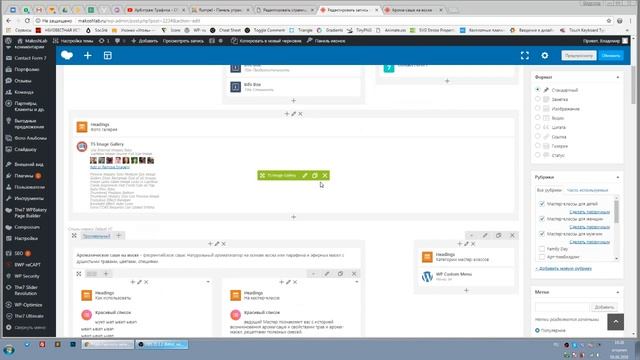Open the На мастер-классе column dropdown arrow
This screenshot has width=640, height=360.
click(357, 282)
